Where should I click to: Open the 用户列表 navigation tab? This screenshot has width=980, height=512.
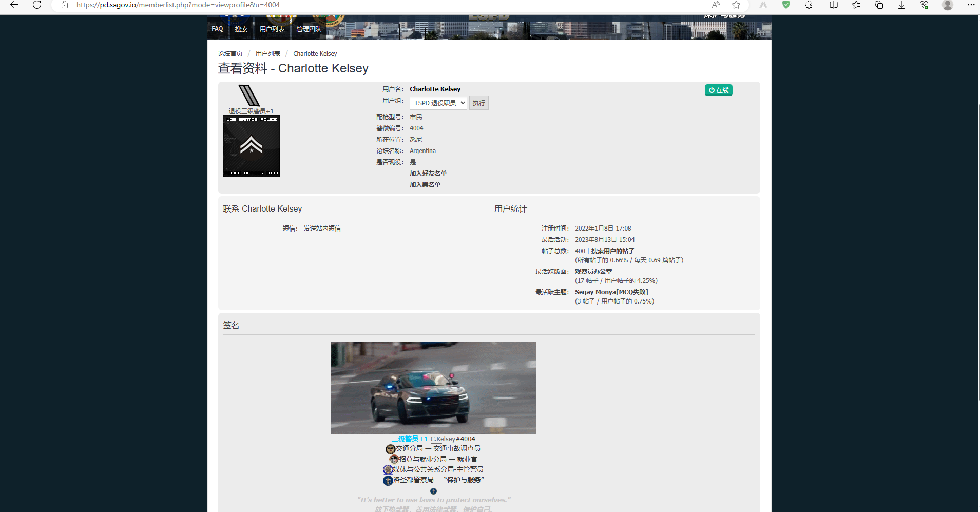tap(272, 29)
